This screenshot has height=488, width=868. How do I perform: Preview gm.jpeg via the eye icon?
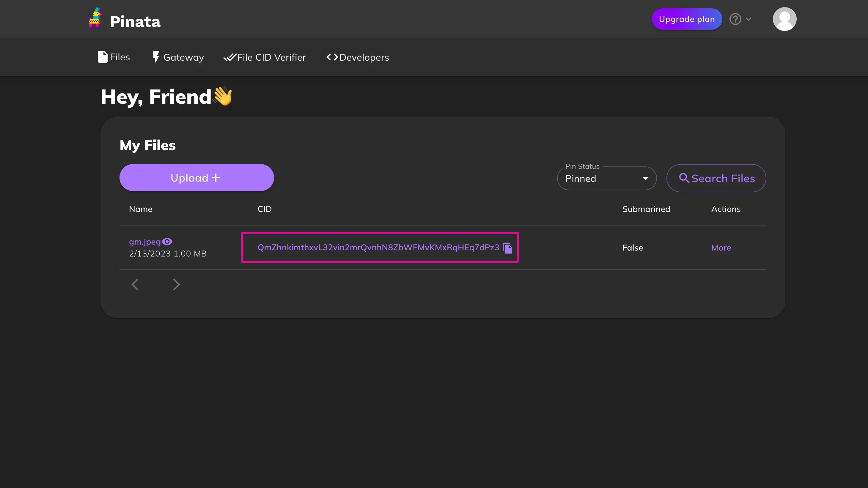coord(167,242)
